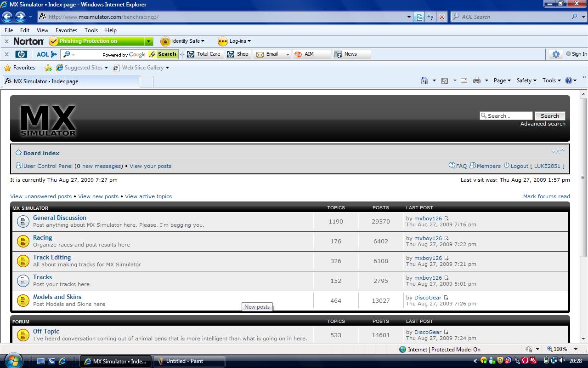Open a new blank tab
588x368 pixels.
[146, 81]
